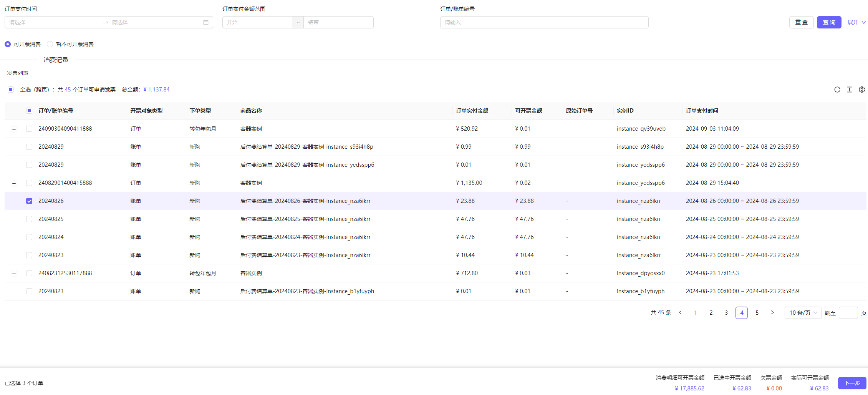Click the total ¥ 1,137.84 amount
This screenshot has width=868, height=395.
pos(156,90)
